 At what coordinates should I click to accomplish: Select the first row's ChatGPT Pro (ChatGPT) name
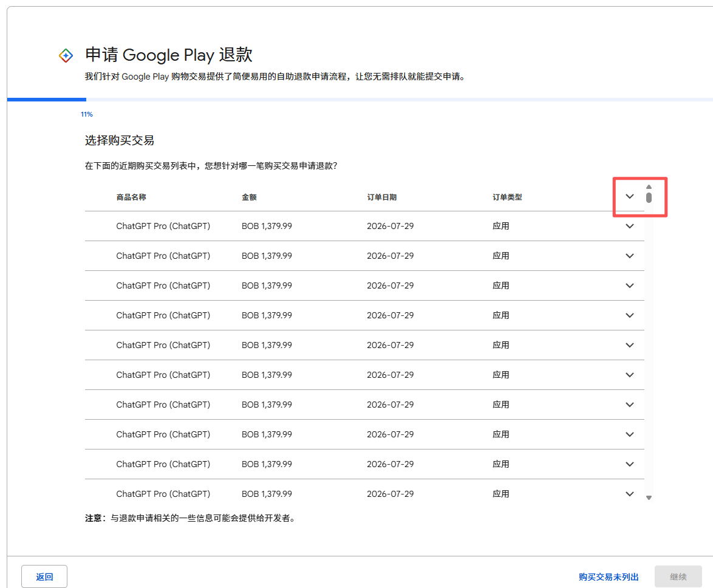163,226
